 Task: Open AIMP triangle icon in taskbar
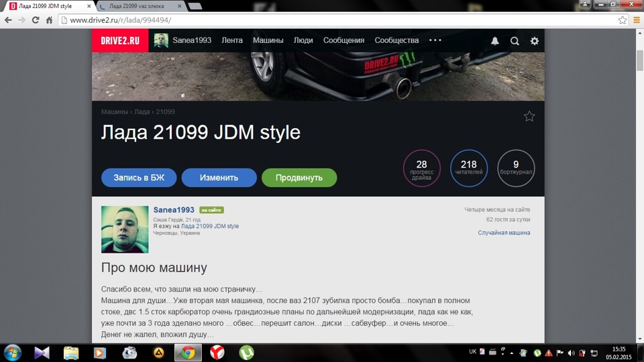(x=158, y=353)
